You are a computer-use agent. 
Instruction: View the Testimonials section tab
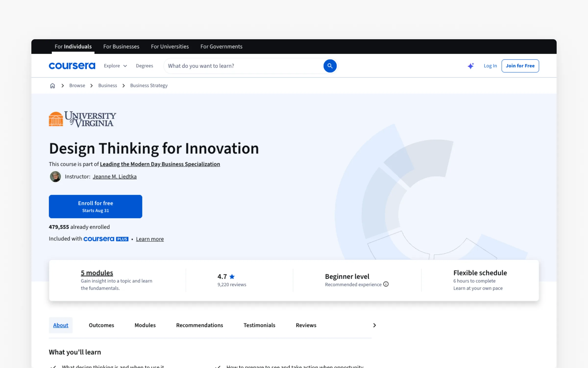click(x=259, y=325)
